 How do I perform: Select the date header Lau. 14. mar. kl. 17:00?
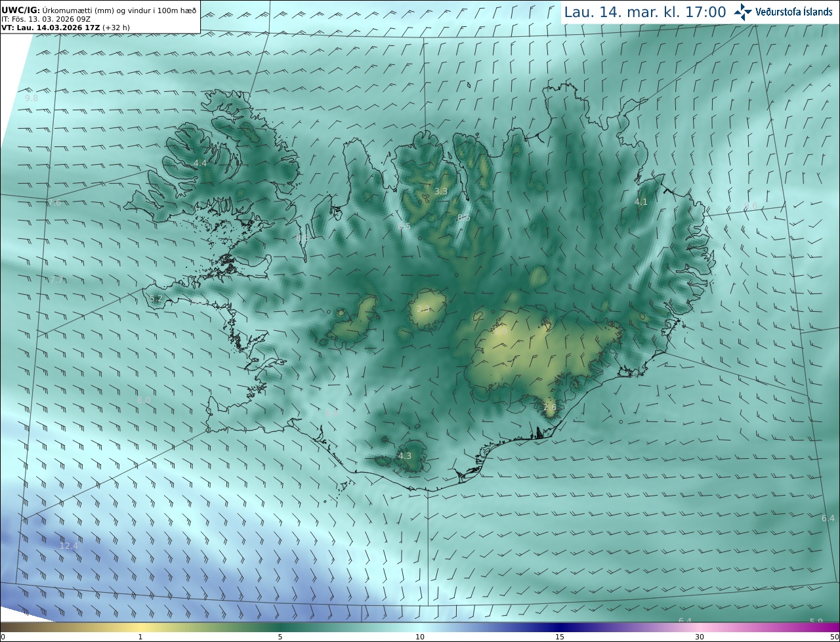645,12
